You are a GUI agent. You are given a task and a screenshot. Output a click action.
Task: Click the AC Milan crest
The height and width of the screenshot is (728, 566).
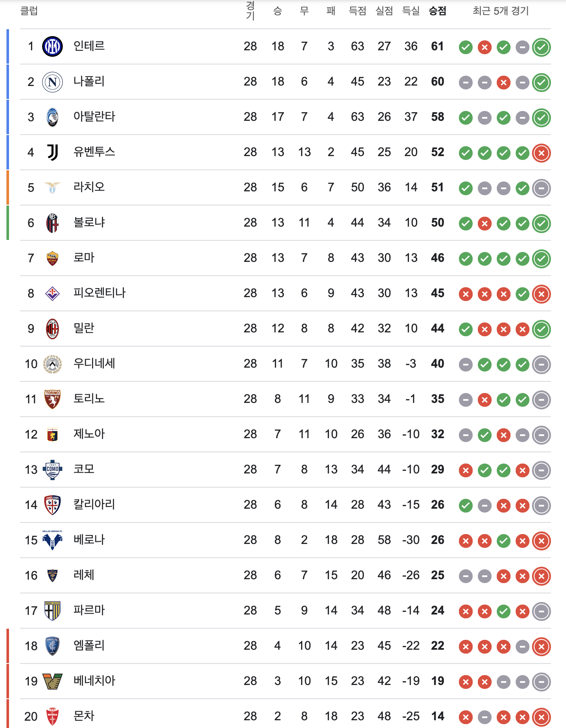(52, 329)
